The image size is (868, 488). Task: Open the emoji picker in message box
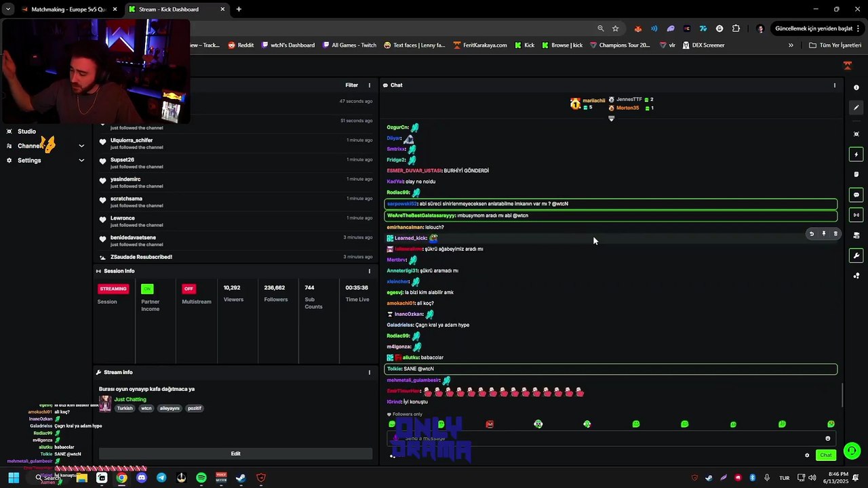827,439
